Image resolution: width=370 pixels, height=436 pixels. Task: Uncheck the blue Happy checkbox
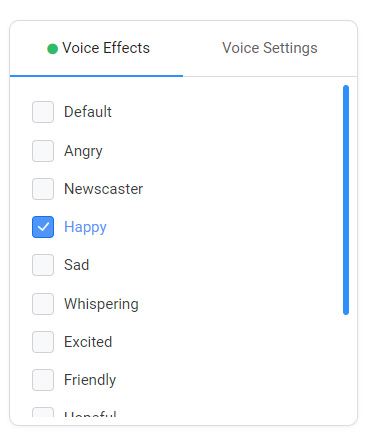(43, 227)
